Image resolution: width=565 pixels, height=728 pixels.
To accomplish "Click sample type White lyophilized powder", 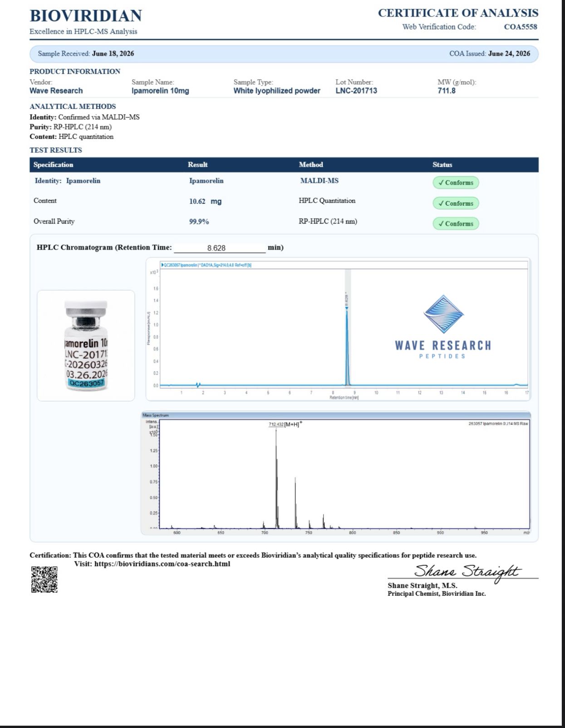I will tap(277, 90).
